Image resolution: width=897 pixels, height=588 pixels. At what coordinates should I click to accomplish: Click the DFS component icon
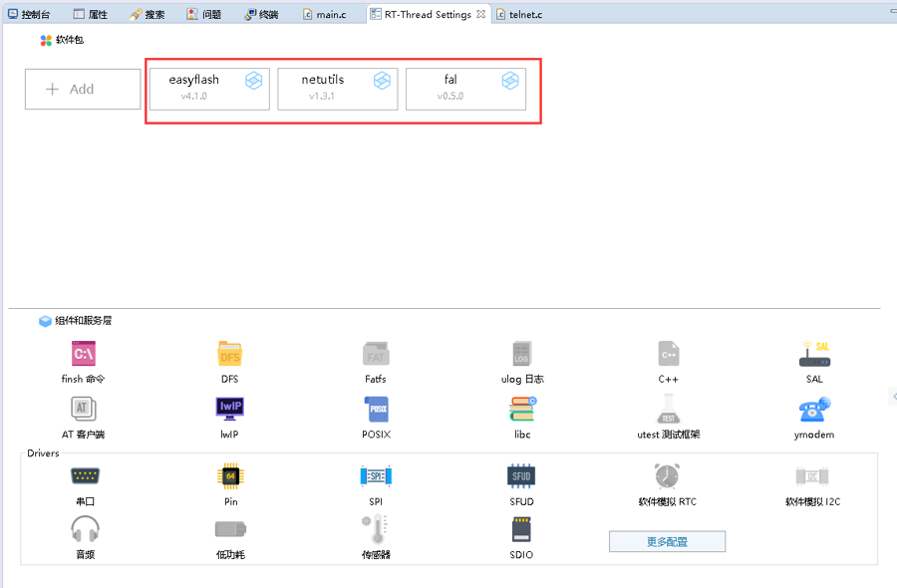pos(229,354)
